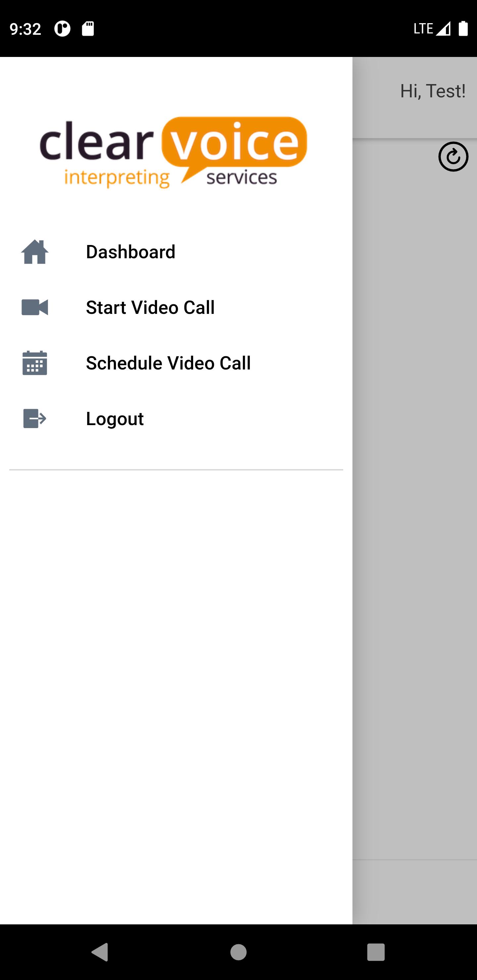The width and height of the screenshot is (477, 980).
Task: Tap the LTE signal status indicator
Action: [x=432, y=28]
